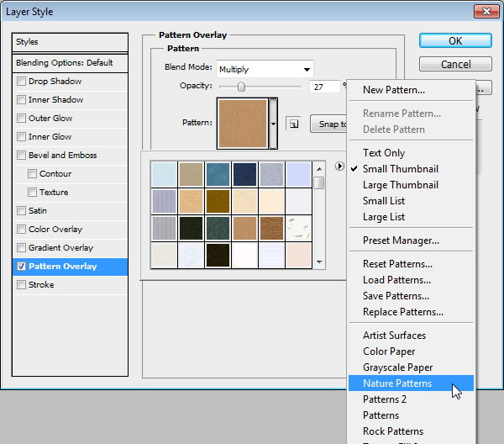
Task: Uncheck the Pattern Overlay checkbox
Action: [22, 267]
